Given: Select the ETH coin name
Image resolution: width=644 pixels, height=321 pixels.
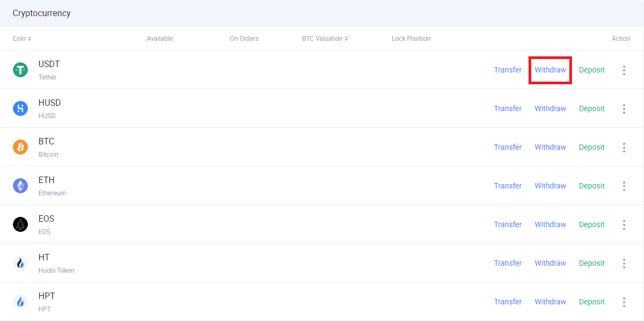Looking at the screenshot, I should (x=46, y=180).
